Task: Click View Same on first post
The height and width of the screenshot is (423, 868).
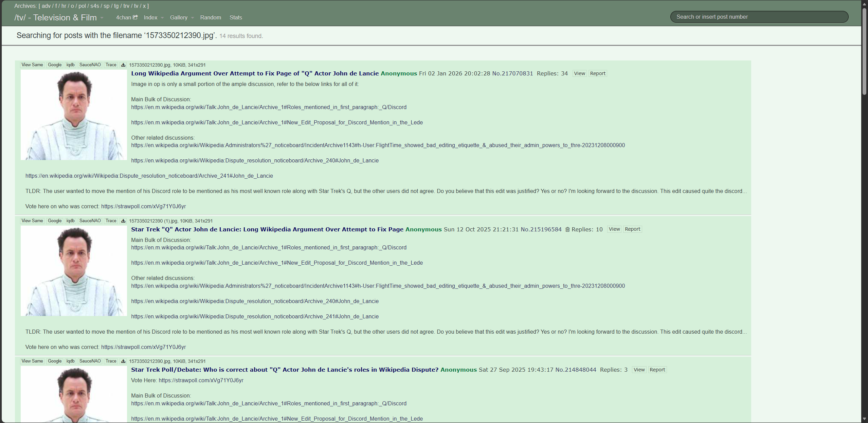Action: (32, 65)
